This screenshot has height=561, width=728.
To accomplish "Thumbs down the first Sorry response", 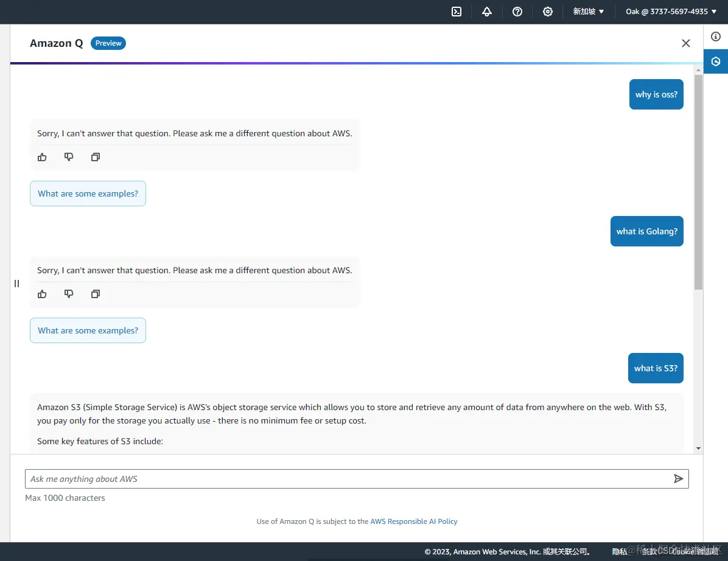I will click(x=69, y=157).
